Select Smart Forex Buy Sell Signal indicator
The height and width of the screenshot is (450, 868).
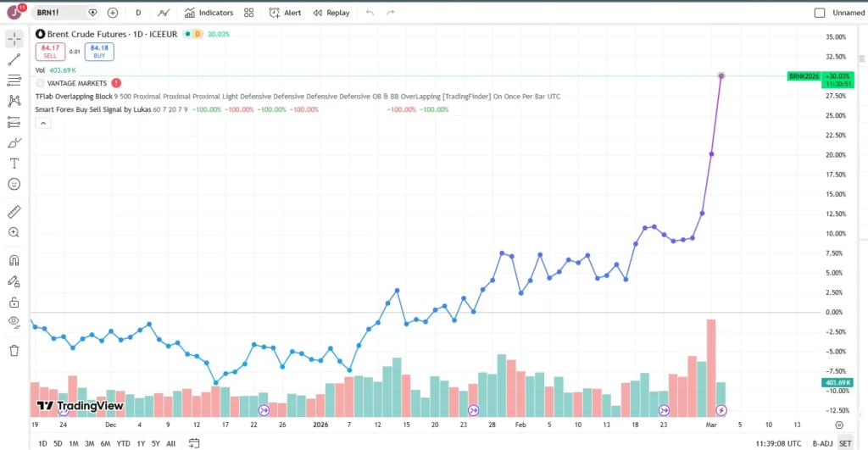tap(93, 109)
